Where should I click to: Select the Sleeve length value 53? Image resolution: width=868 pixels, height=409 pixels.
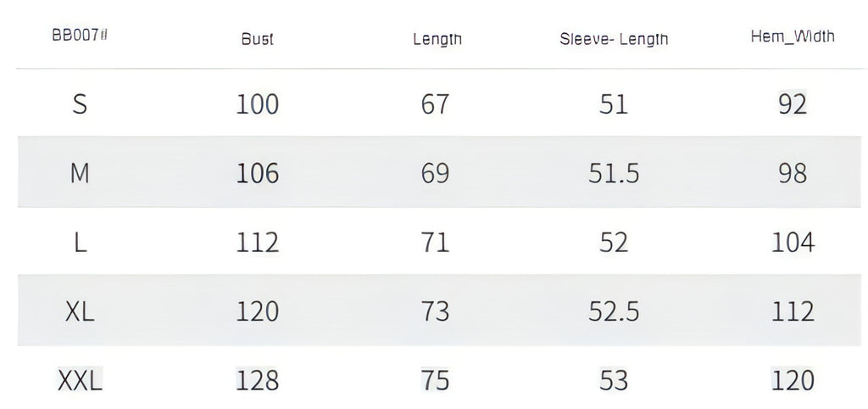pyautogui.click(x=614, y=381)
